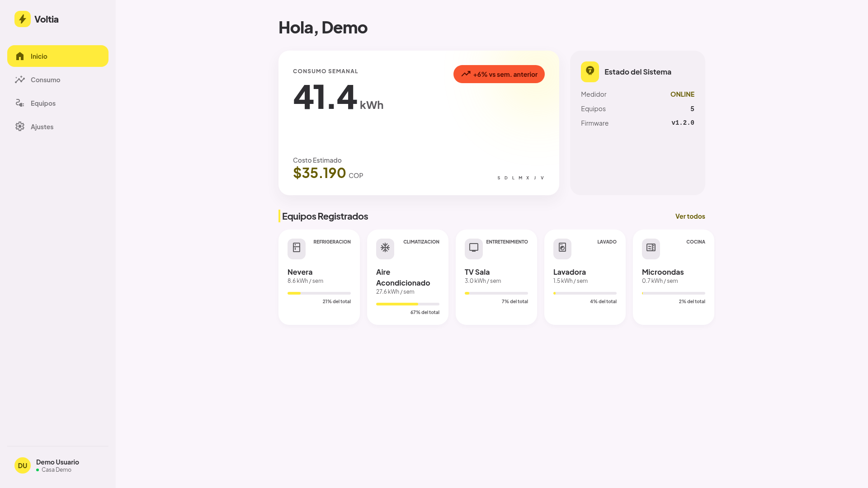Click the Microondas microwave icon
Screen dimensions: 868x488
(x=651, y=249)
